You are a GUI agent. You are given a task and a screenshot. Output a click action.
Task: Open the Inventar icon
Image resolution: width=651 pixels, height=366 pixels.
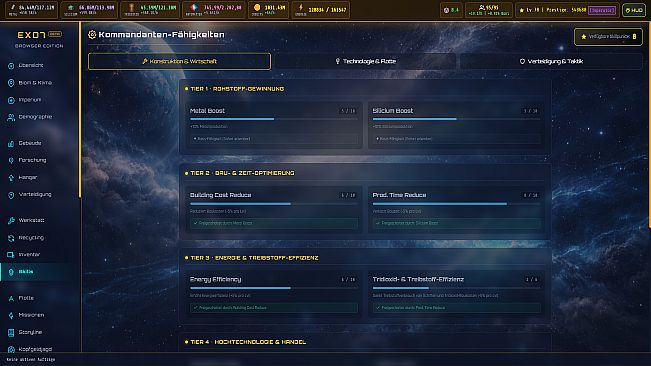coord(11,255)
